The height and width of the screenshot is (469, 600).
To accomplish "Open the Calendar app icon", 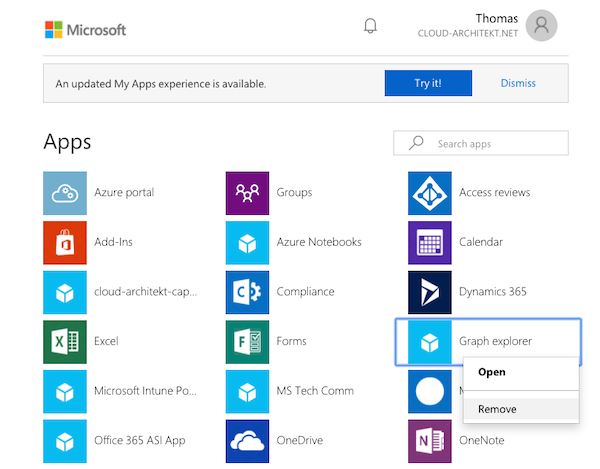I will coord(430,243).
